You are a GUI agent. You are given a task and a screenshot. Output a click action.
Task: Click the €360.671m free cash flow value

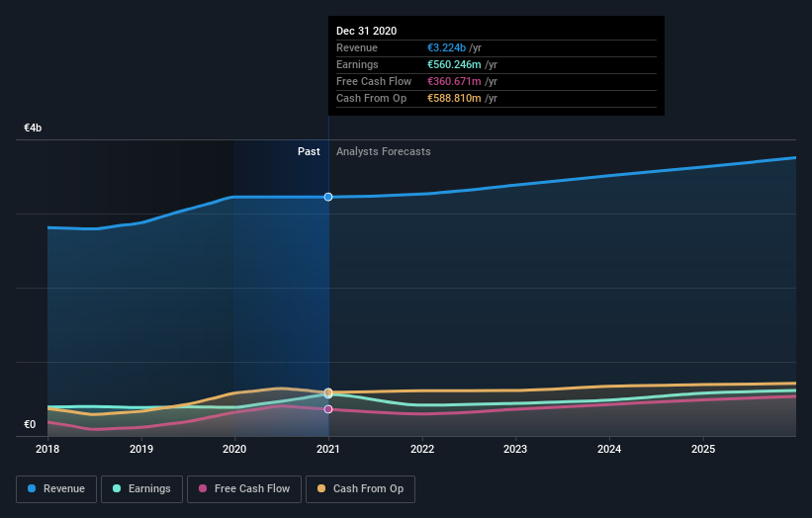454,81
